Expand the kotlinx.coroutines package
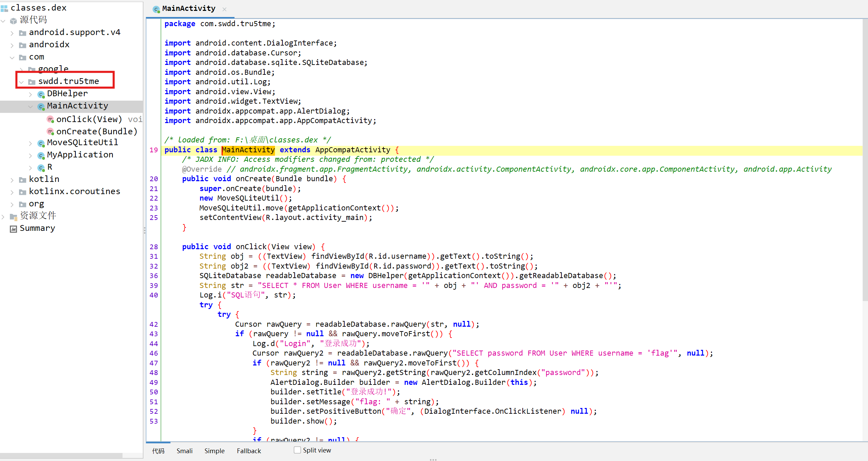This screenshot has height=461, width=868. [x=12, y=192]
